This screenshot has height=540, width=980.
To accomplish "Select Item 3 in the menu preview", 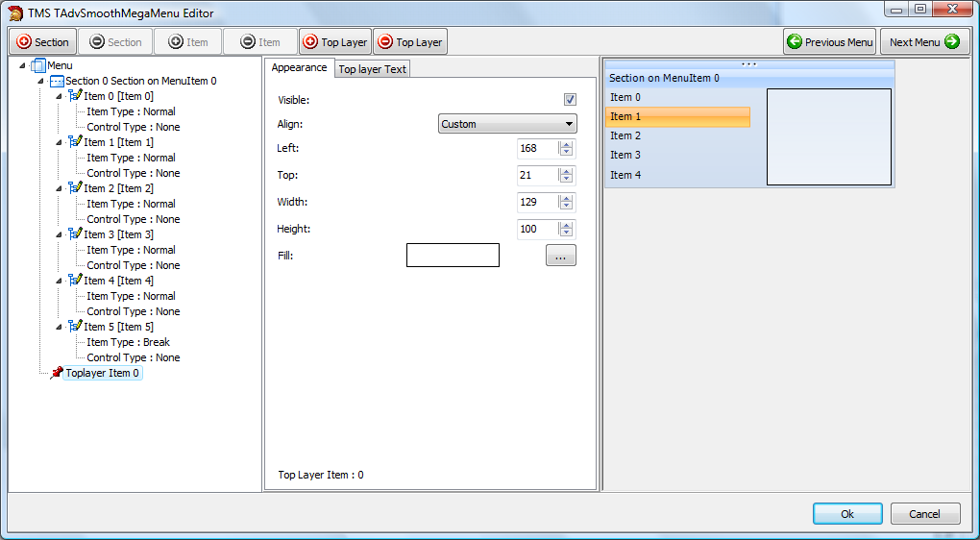I will pyautogui.click(x=677, y=155).
